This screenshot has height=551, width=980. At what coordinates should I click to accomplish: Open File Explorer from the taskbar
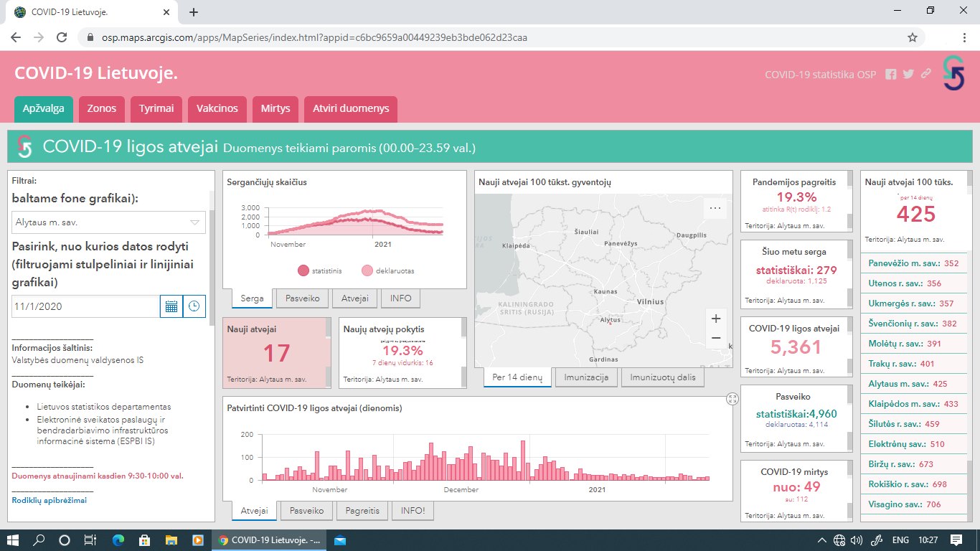click(171, 540)
